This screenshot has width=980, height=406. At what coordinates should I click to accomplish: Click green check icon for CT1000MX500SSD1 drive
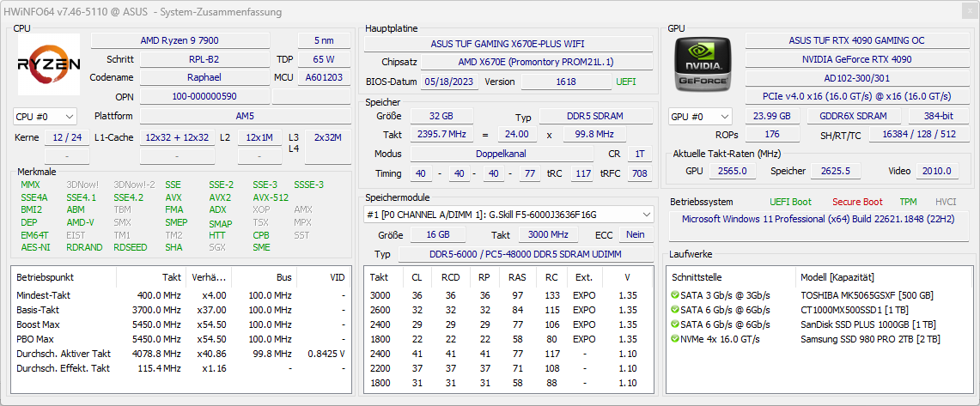click(674, 310)
